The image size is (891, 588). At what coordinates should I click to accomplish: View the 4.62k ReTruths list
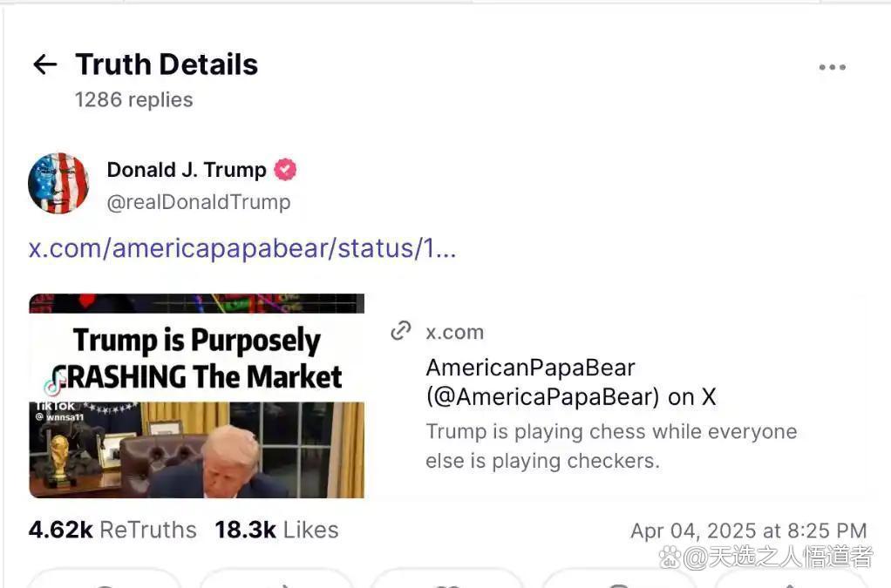coord(112,530)
